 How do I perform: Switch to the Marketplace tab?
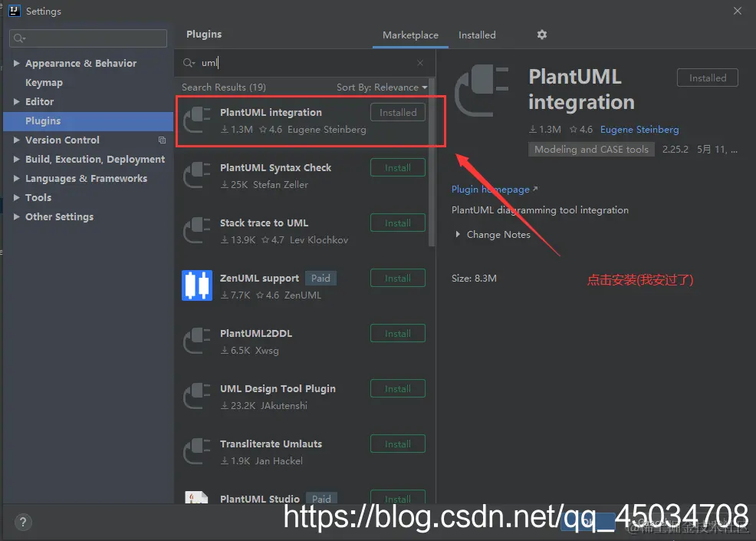tap(410, 35)
